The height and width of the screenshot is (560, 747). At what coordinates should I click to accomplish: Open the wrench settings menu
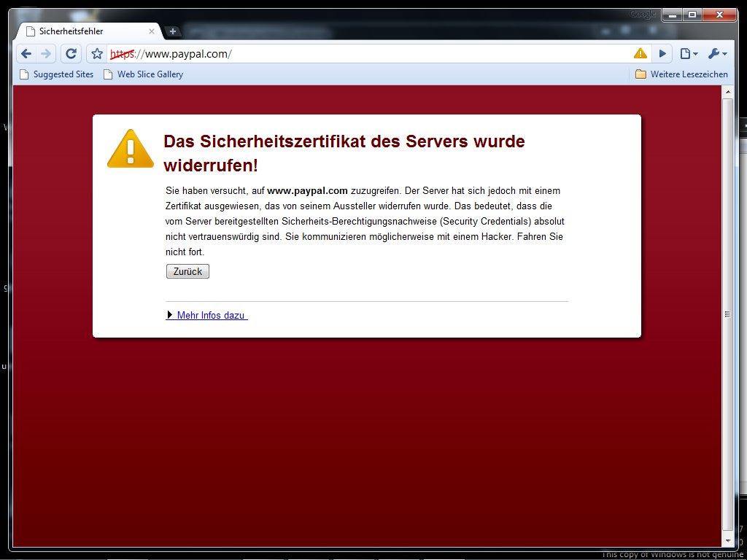(718, 54)
